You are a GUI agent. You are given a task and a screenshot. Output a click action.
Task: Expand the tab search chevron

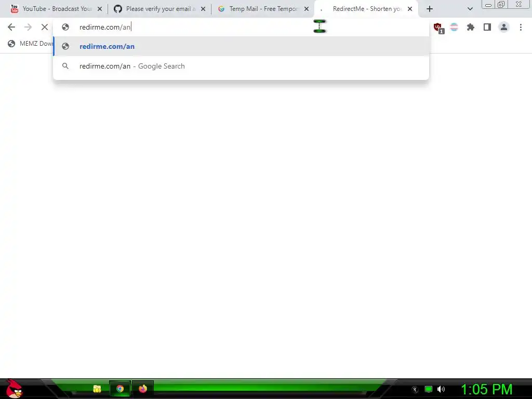470,9
